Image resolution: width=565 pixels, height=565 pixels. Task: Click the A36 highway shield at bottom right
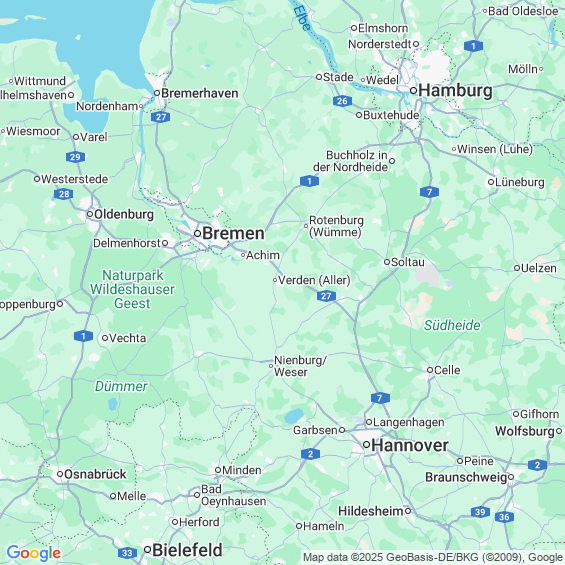504,517
